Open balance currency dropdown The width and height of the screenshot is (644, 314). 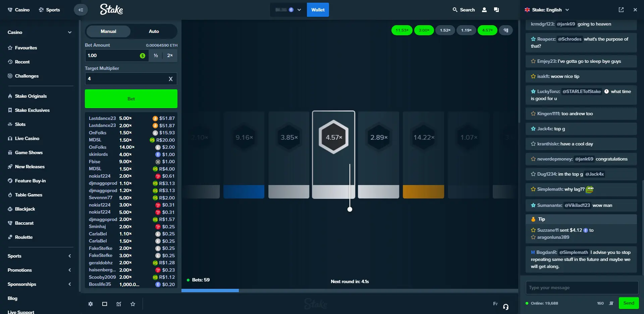(288, 10)
